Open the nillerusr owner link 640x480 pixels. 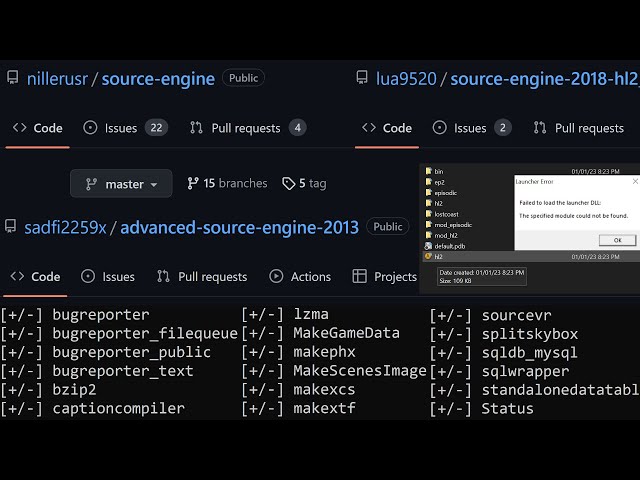(x=57, y=79)
